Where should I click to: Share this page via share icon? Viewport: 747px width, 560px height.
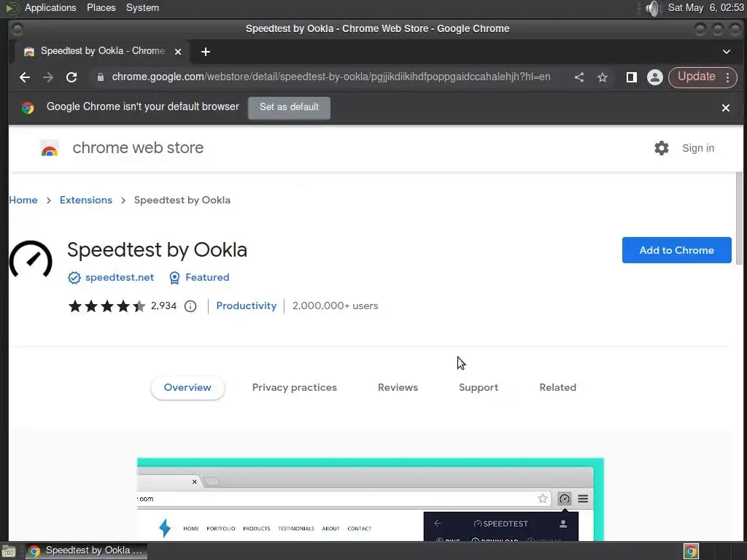578,77
